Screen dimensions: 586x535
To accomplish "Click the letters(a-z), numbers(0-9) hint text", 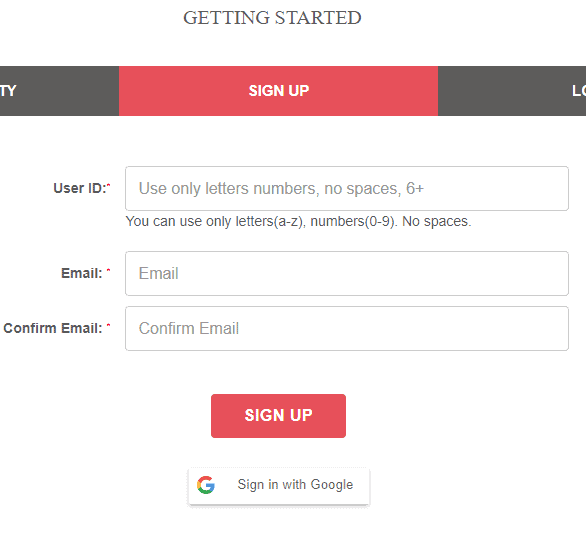I will (x=315, y=221).
